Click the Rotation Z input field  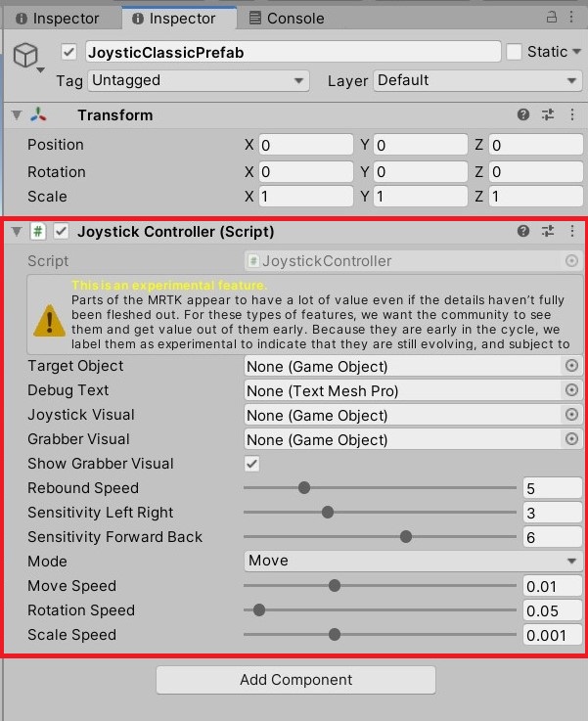[535, 171]
